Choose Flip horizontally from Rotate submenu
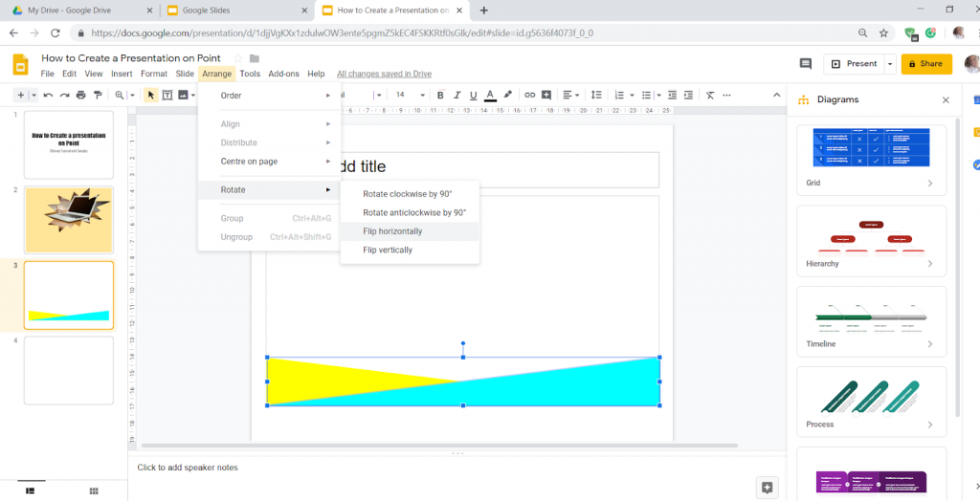The height and width of the screenshot is (501, 980). click(392, 231)
